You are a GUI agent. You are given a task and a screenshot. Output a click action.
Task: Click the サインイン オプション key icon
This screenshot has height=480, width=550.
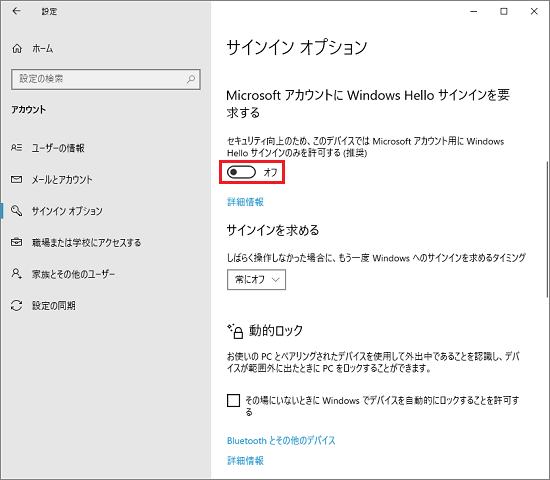pyautogui.click(x=16, y=211)
